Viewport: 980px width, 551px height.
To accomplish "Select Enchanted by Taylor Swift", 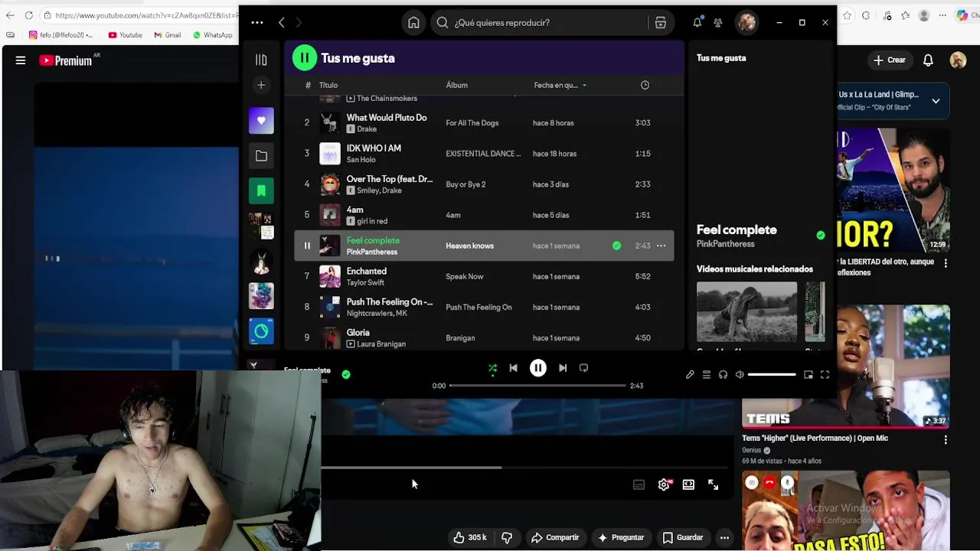I will tap(484, 276).
